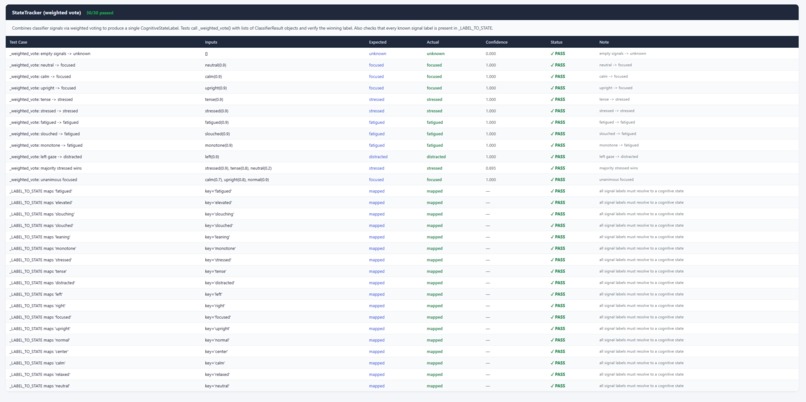806x402 pixels.
Task: Select row "_LABEL_TO_STATE maps 'elevated'"
Action: tap(402, 203)
